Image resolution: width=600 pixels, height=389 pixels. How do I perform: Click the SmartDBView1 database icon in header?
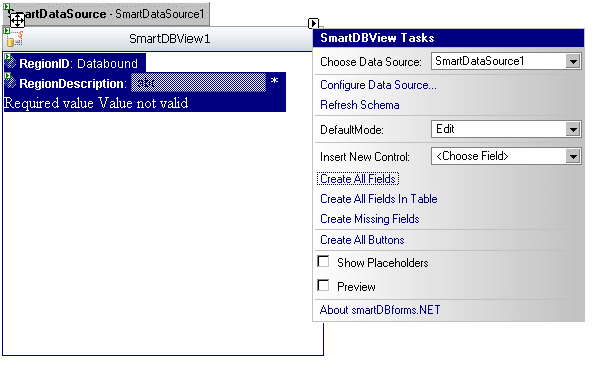coord(15,39)
